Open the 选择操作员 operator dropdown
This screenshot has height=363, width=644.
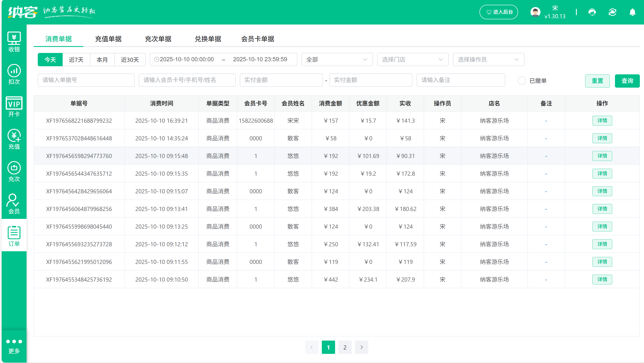488,59
